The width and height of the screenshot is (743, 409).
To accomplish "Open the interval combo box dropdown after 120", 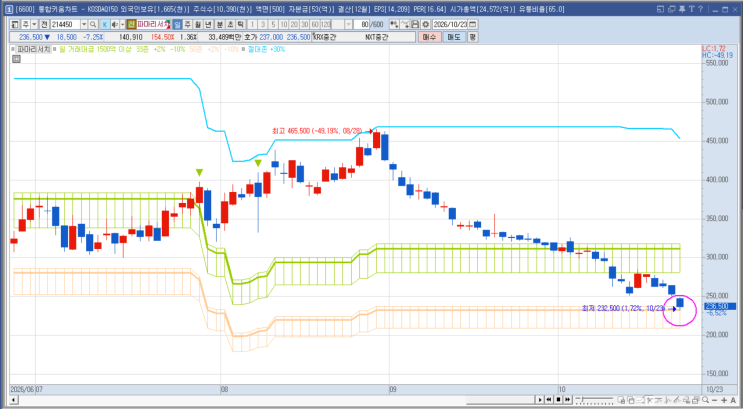I will click(x=348, y=24).
